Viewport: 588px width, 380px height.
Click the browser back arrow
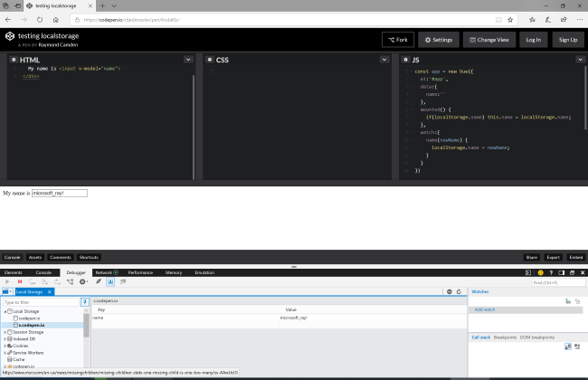9,19
